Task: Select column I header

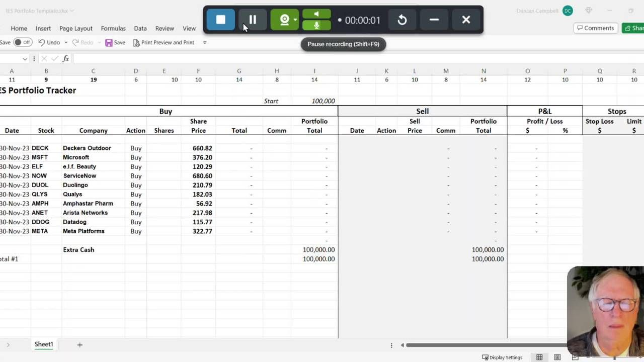Action: pyautogui.click(x=314, y=71)
